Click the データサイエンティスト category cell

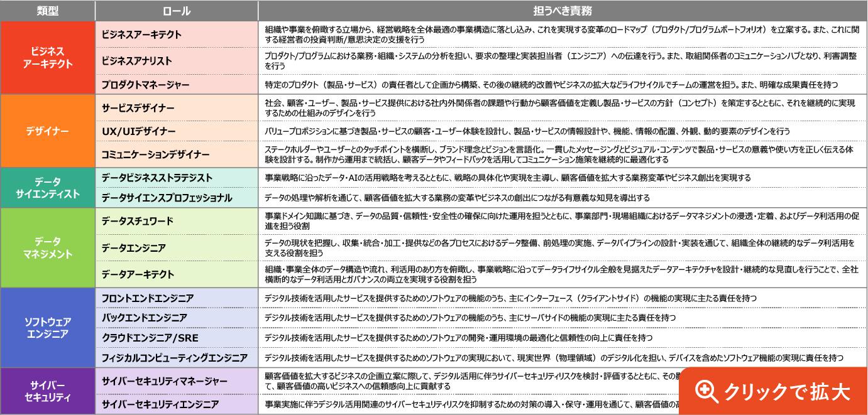(48, 188)
